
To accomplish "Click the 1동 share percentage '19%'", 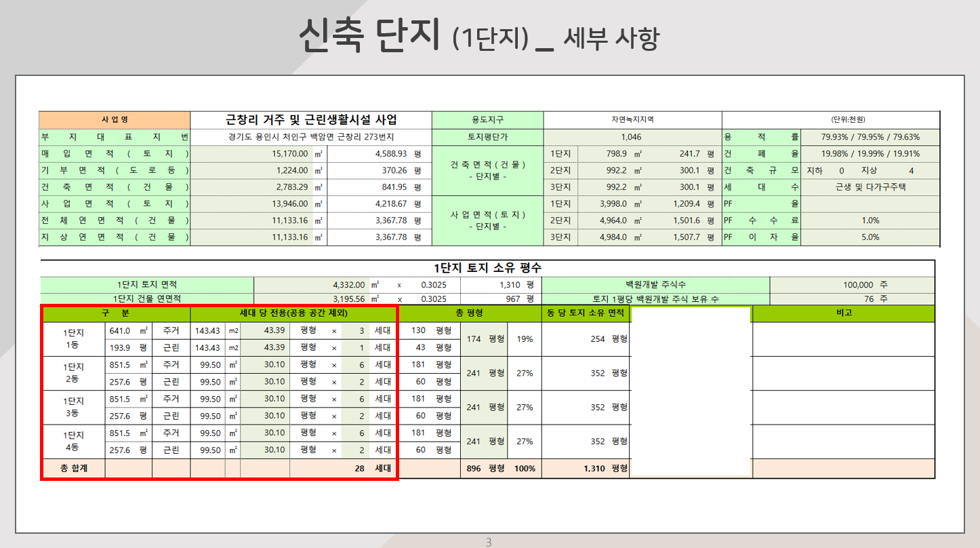I will click(x=525, y=339).
